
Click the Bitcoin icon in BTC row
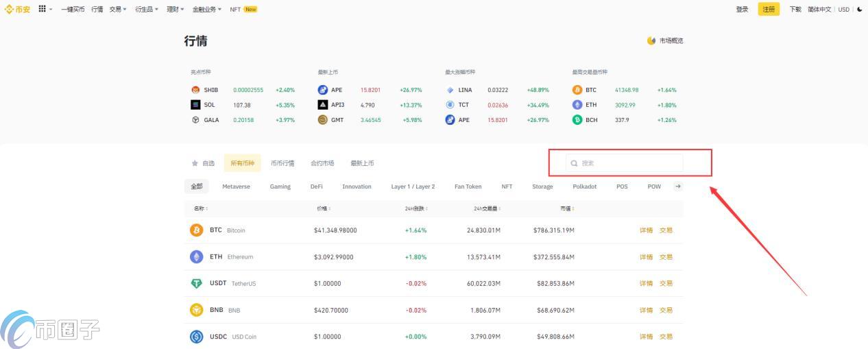(197, 230)
